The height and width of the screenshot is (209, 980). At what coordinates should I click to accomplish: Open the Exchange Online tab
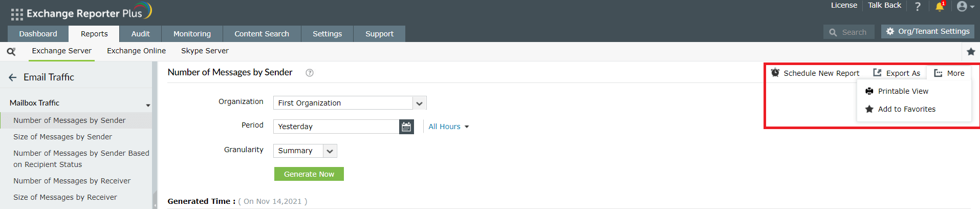136,51
